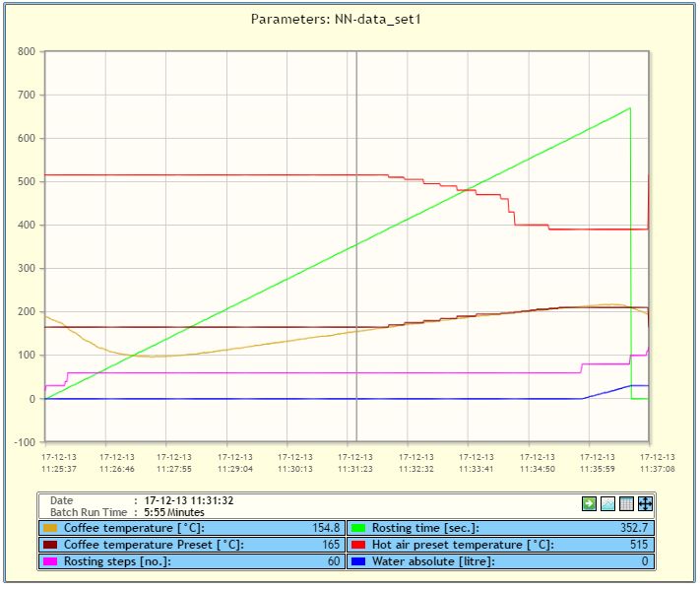700x589 pixels.
Task: Click the y-axis label 500
Action: [27, 181]
